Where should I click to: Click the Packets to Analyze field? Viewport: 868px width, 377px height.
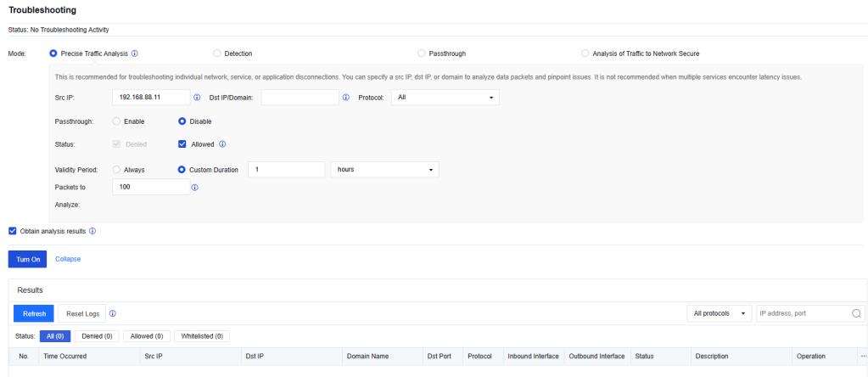click(151, 187)
